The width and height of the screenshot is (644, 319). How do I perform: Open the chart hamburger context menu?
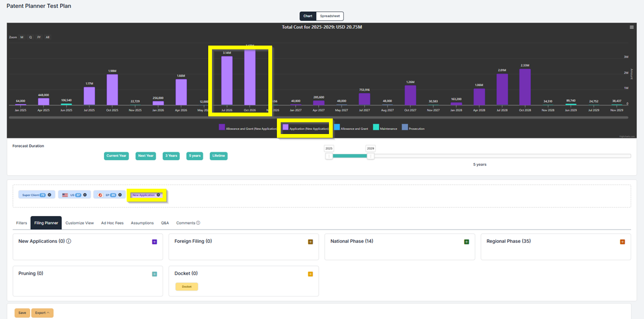pos(632,27)
